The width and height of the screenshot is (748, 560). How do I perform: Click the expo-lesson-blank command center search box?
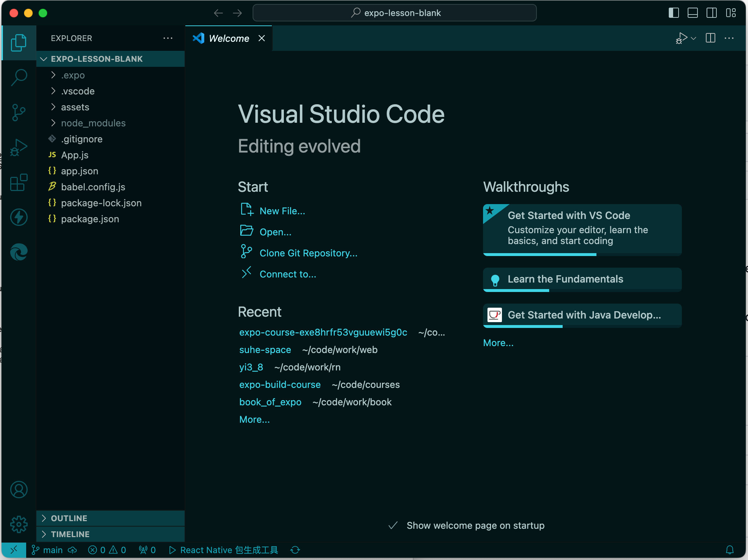[394, 13]
